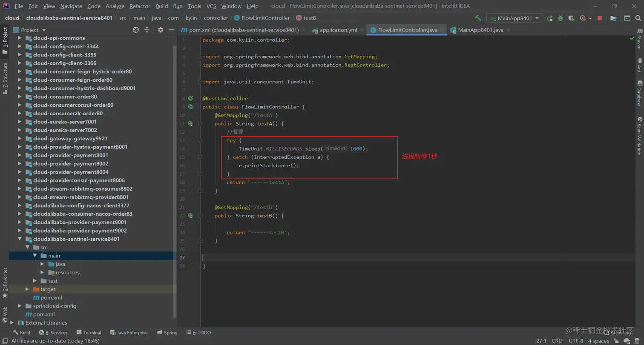Screen dimensions: 644x345
Task: Open the Database tool window
Action: pyautogui.click(x=639, y=93)
